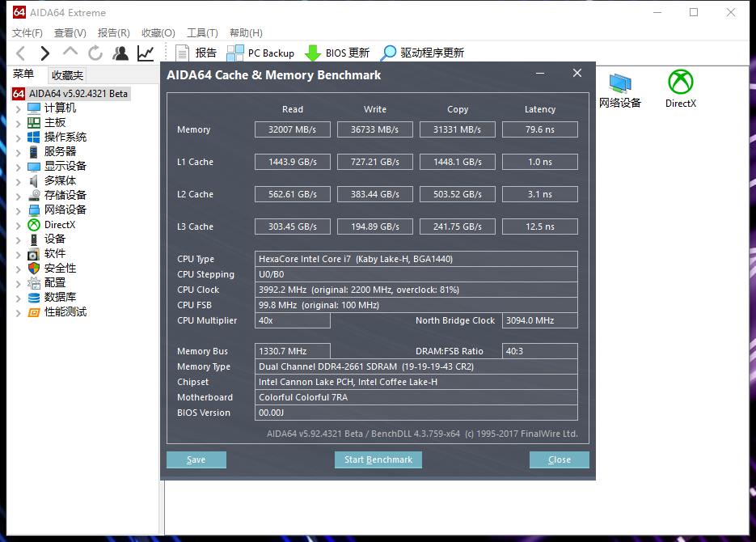This screenshot has width=756, height=542.
Task: Launch PC Backup from toolbar icon
Action: coord(235,53)
